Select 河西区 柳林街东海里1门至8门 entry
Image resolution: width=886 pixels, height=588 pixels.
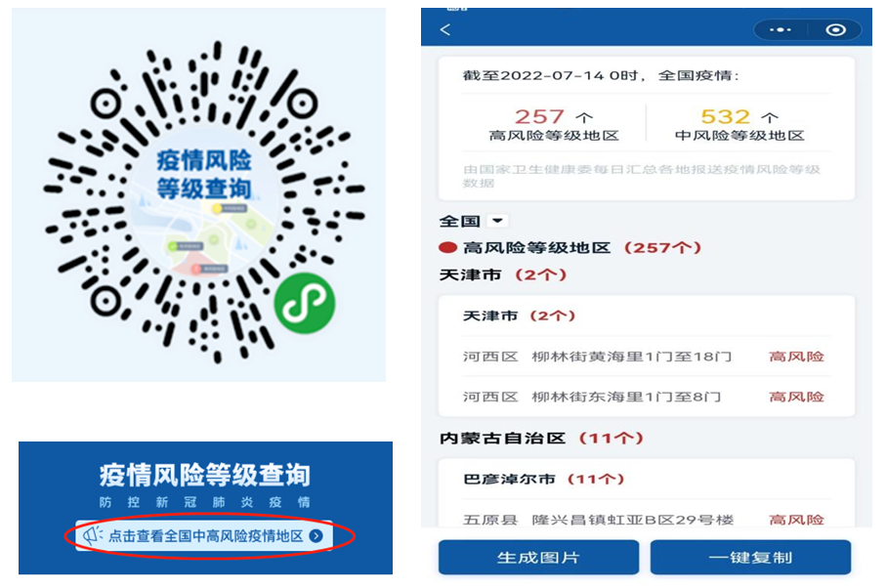(646, 397)
